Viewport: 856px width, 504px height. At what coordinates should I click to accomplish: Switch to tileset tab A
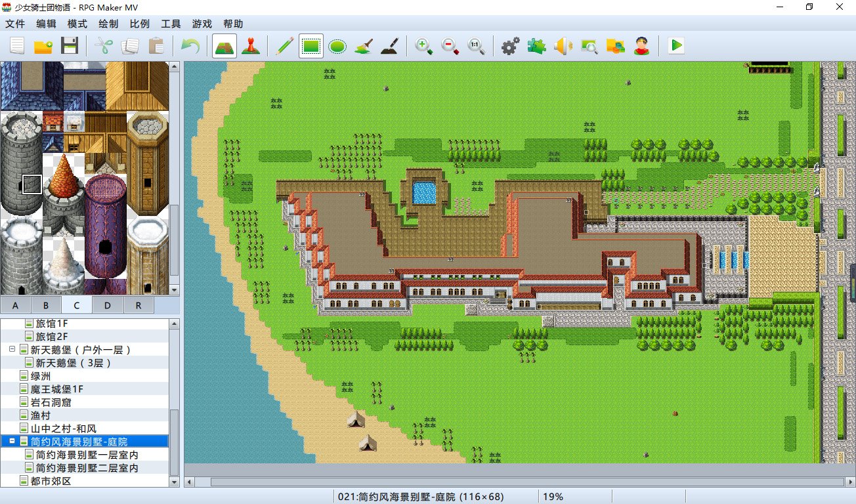pos(16,305)
